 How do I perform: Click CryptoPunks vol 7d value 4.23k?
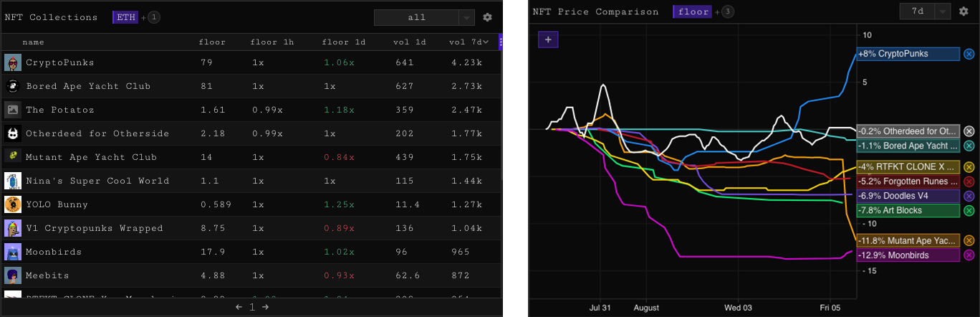click(466, 63)
